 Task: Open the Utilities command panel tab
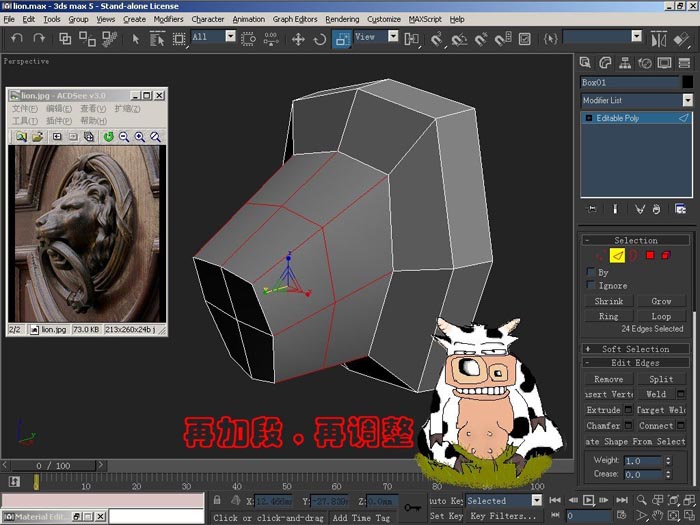[684, 62]
